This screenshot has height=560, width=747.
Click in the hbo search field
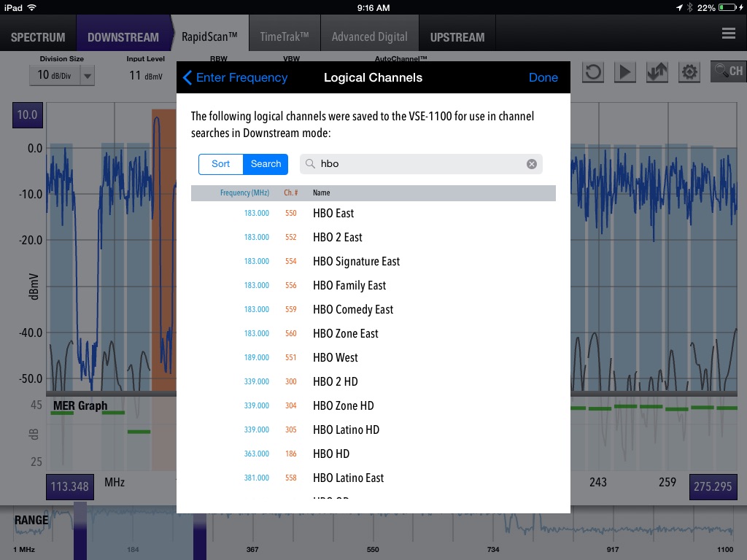[x=421, y=164]
